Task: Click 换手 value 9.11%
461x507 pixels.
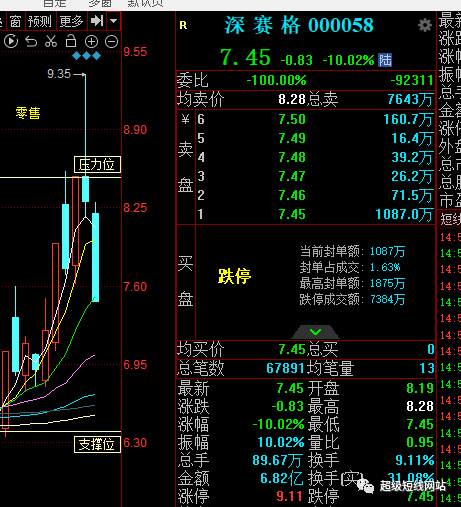Action: [x=415, y=460]
